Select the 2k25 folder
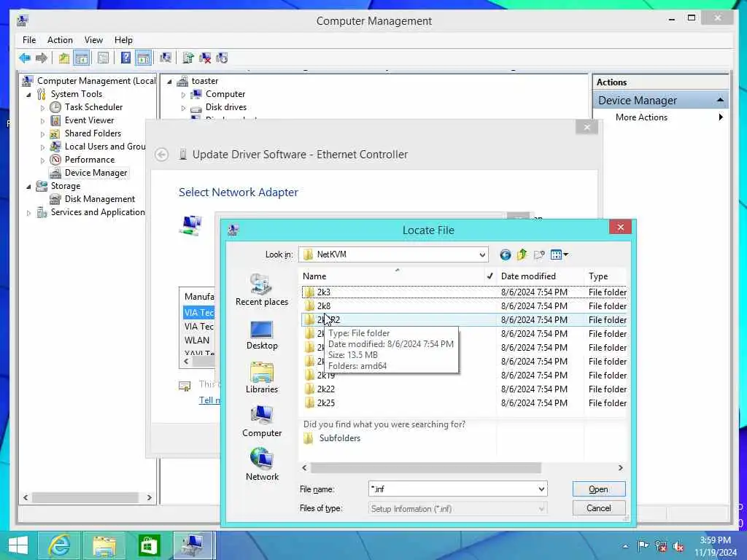The image size is (747, 560). (x=326, y=402)
